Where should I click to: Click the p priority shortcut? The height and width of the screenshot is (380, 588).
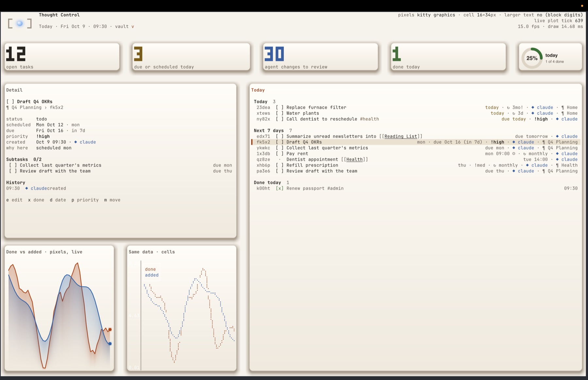tap(85, 200)
